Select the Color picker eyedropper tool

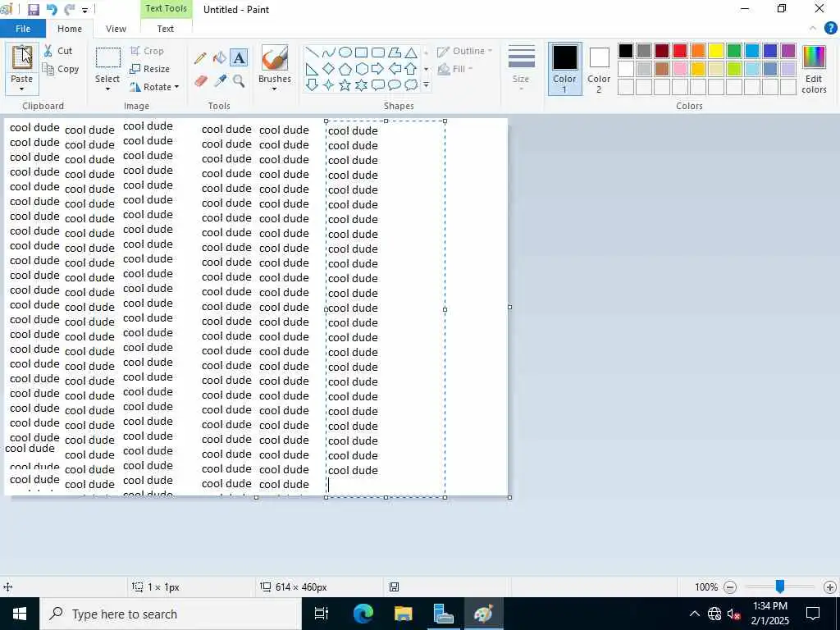220,81
